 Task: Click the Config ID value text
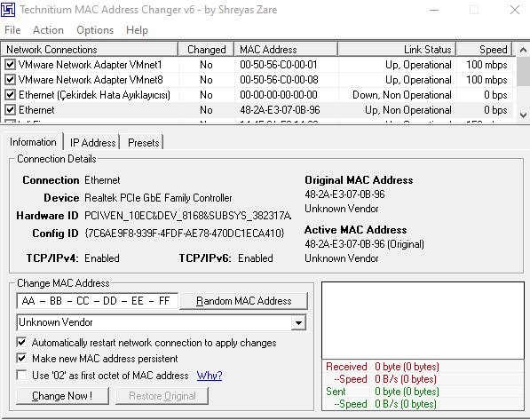pos(185,234)
